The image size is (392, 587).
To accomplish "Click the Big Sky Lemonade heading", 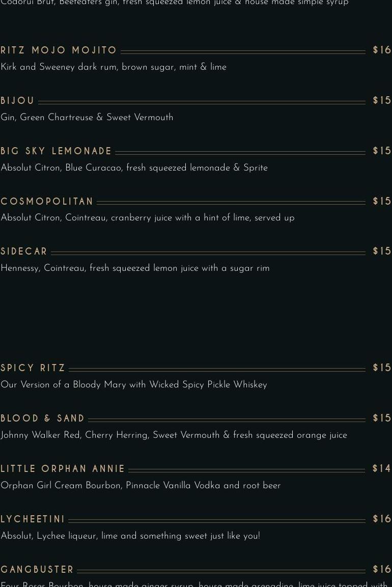I will tap(57, 151).
